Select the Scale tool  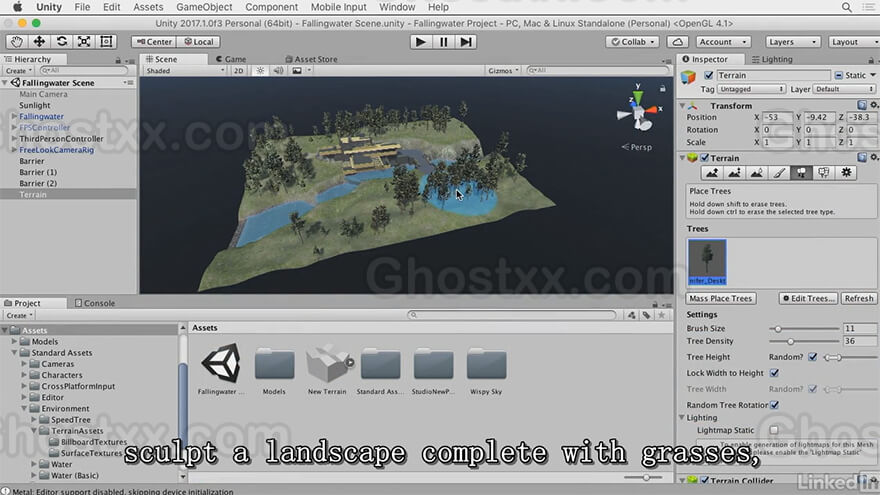[x=84, y=42]
